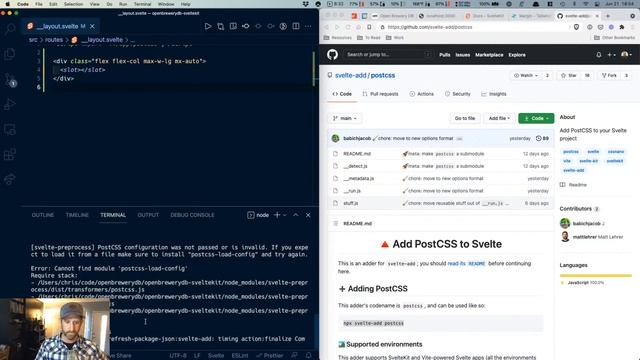The height and width of the screenshot is (360, 640).
Task: Click New Terminal plus icon
Action: pyautogui.click(x=277, y=215)
